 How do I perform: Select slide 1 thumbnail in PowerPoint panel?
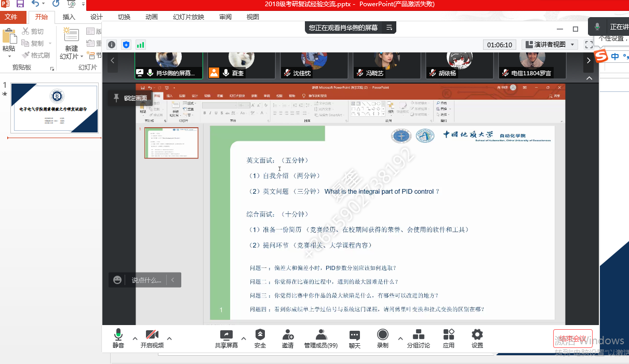coord(55,107)
